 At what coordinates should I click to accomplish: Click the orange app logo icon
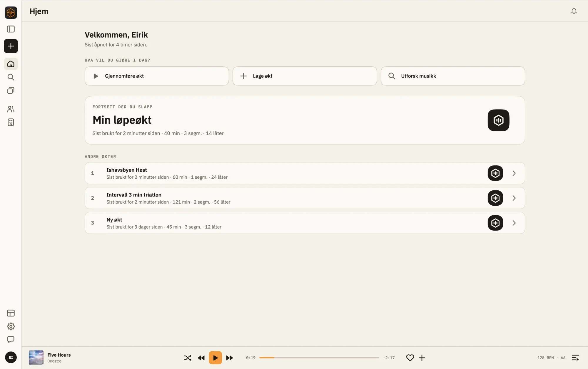point(11,13)
